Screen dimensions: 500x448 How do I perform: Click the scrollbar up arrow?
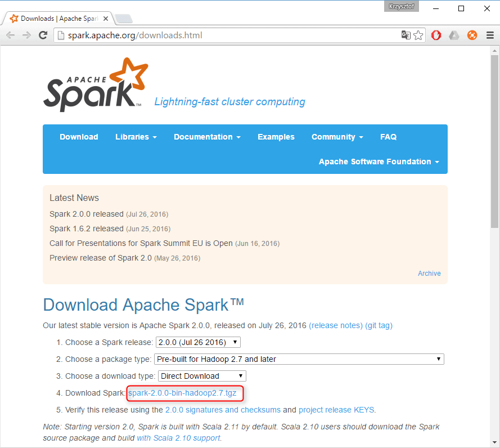[x=494, y=51]
